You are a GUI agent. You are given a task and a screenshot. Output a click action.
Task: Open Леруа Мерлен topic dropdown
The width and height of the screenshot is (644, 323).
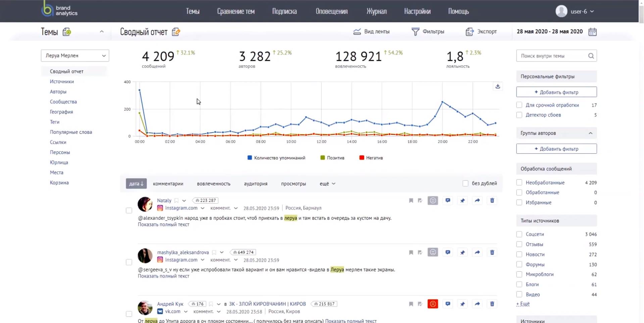(75, 56)
